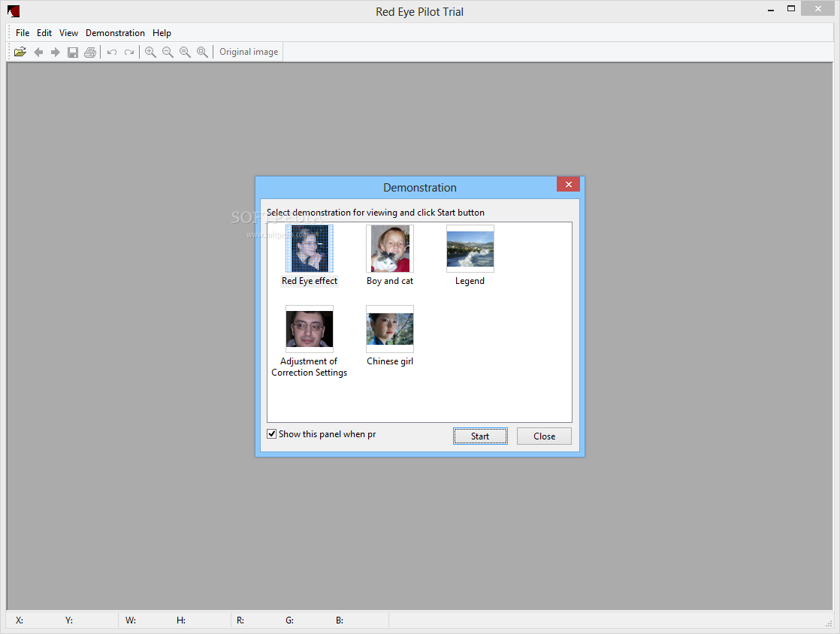Click the fourth magnifier zoom icon

[x=202, y=52]
